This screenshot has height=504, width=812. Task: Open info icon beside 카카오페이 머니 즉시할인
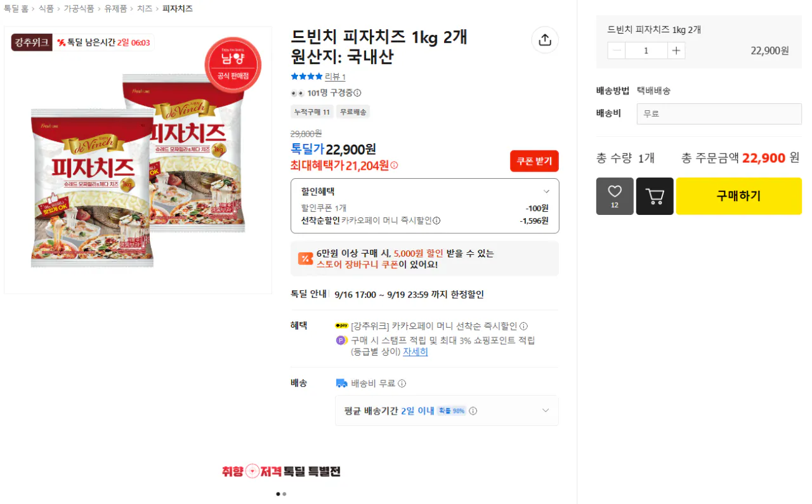coord(436,221)
